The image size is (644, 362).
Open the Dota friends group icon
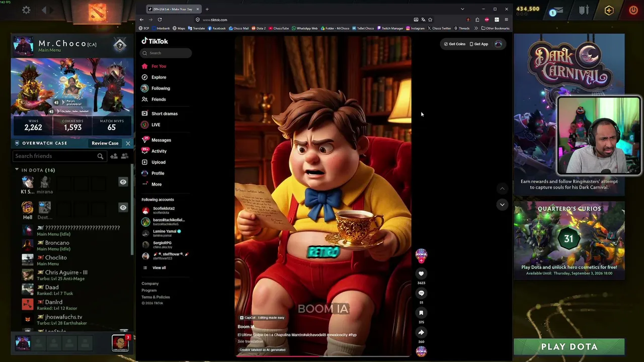[x=125, y=156]
